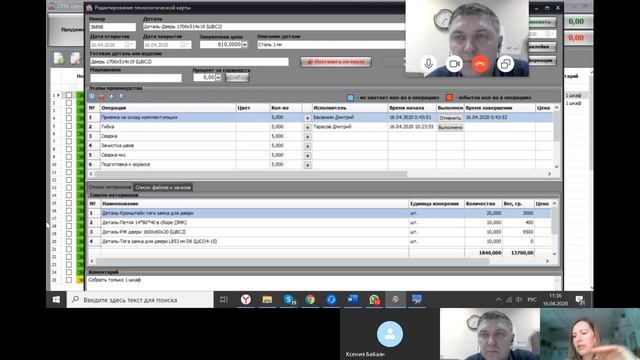
Task: Turn off the video camera in call overlay
Action: pyautogui.click(x=454, y=64)
